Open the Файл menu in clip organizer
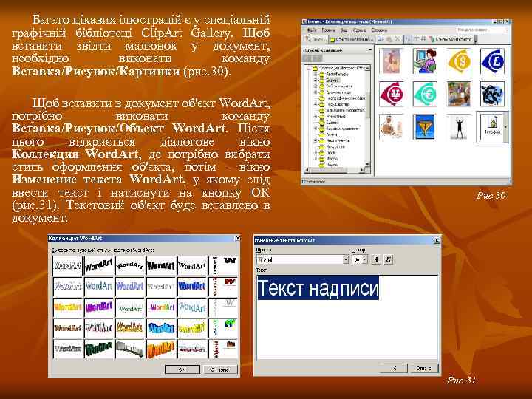The image size is (532, 399). pyautogui.click(x=312, y=30)
